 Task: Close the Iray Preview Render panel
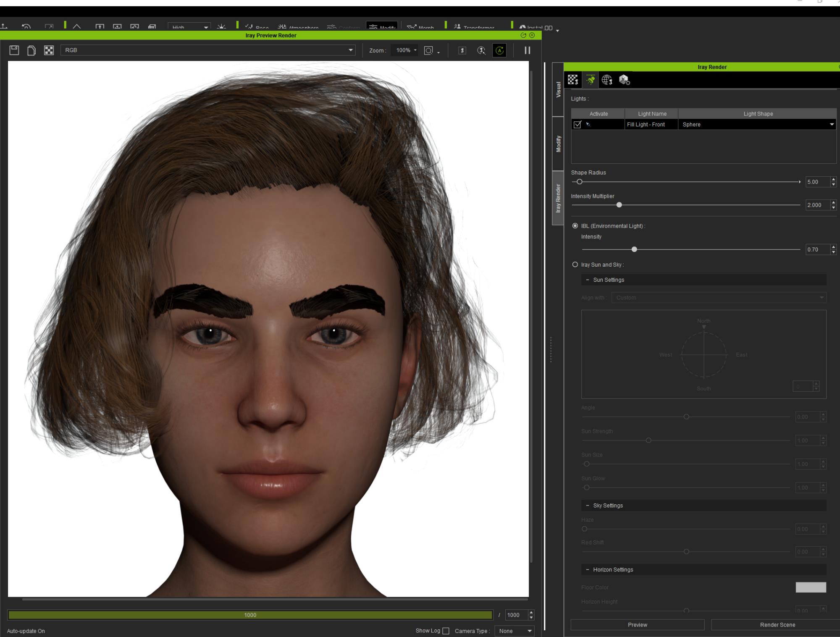tap(532, 35)
